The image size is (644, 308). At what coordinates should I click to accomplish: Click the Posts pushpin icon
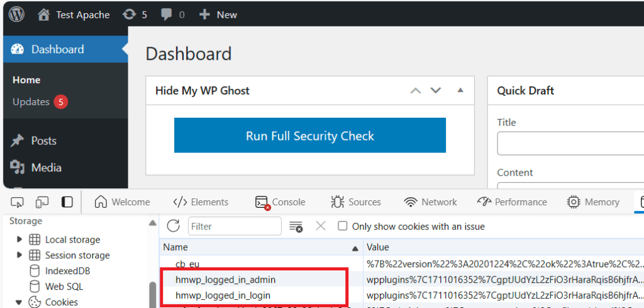(x=17, y=140)
